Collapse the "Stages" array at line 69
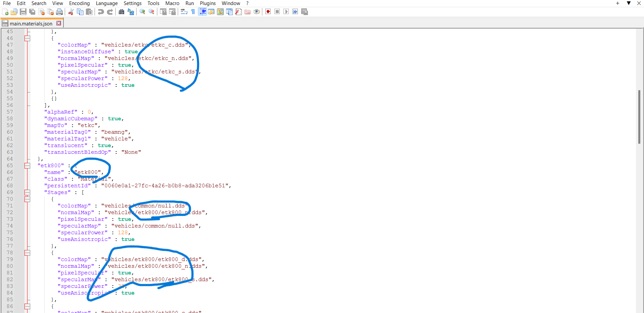 [x=27, y=192]
